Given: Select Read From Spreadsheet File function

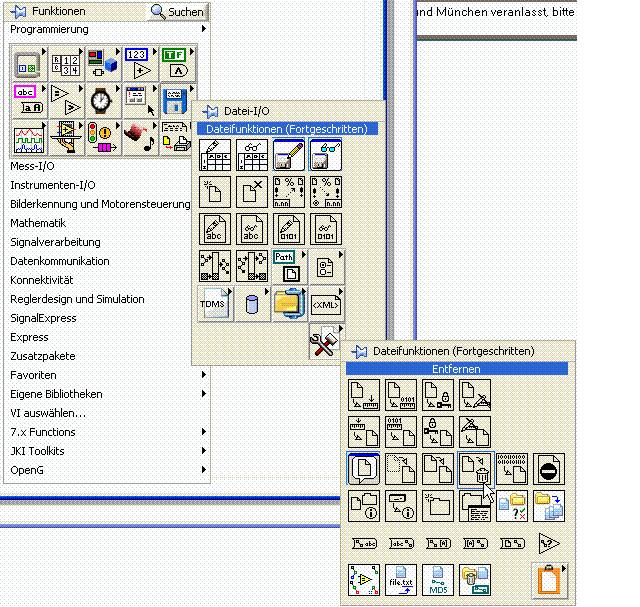Looking at the screenshot, I should [252, 155].
